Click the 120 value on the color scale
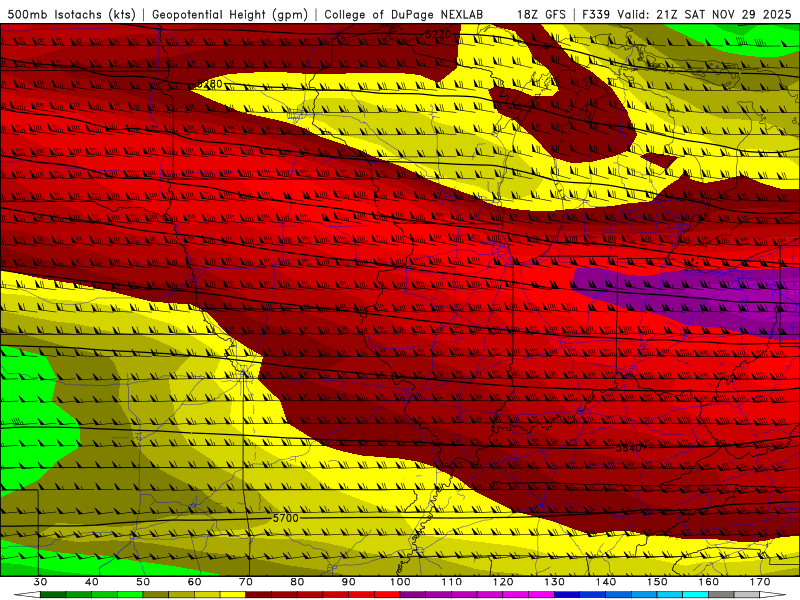Viewport: 800px width, 600px height. [x=503, y=582]
